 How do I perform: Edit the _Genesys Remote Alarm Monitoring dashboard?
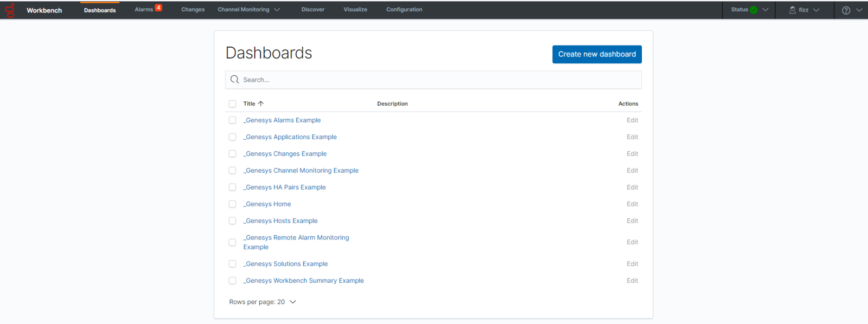click(632, 242)
